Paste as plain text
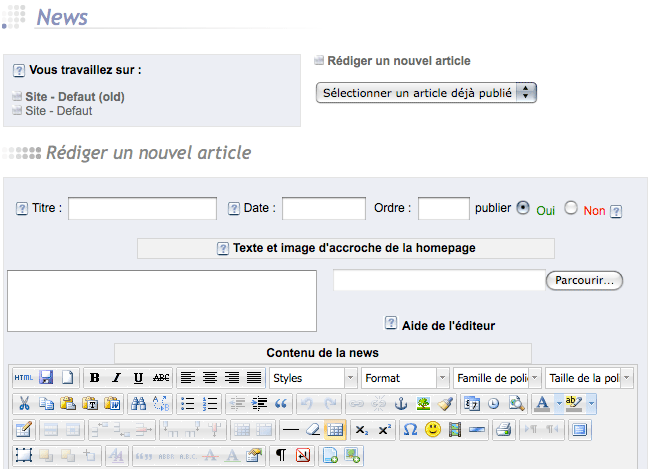 [x=90, y=403]
